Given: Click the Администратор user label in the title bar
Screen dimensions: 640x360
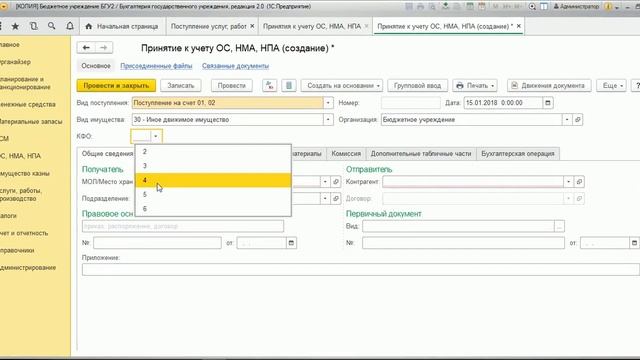Looking at the screenshot, I should click(x=576, y=7).
